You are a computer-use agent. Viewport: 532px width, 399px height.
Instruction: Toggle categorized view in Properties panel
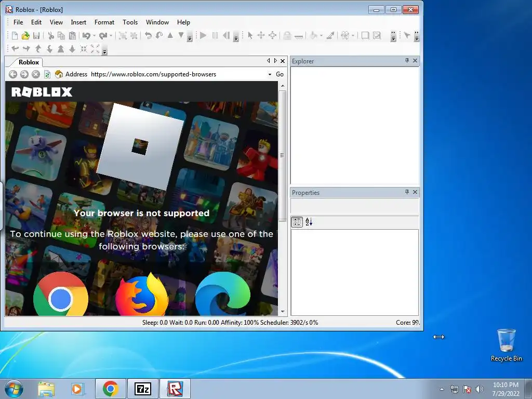pyautogui.click(x=297, y=222)
